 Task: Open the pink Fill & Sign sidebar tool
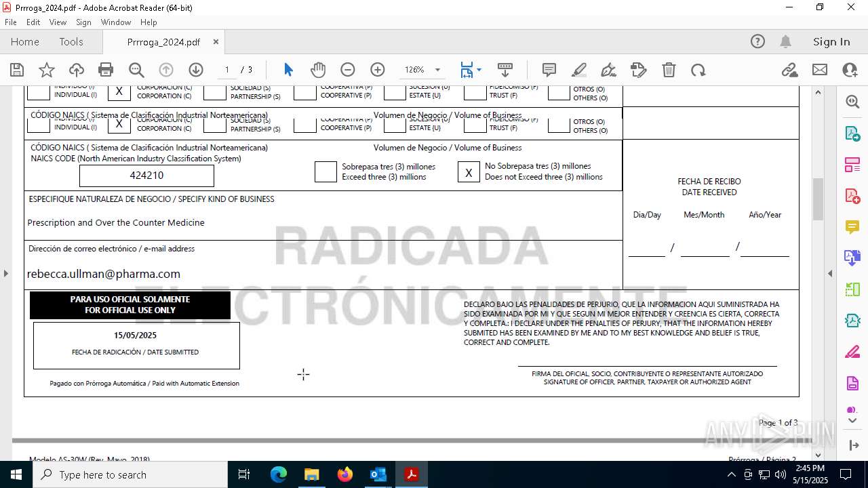coord(852,352)
